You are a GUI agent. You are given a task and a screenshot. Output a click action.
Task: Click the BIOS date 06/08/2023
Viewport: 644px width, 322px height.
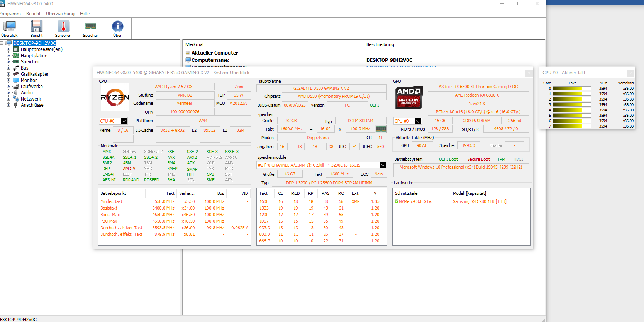tap(295, 105)
